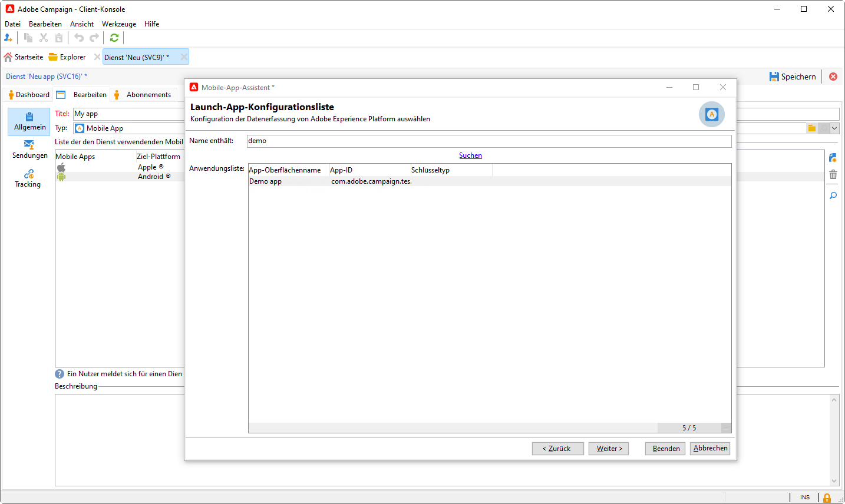Open the Datei menu

click(12, 24)
